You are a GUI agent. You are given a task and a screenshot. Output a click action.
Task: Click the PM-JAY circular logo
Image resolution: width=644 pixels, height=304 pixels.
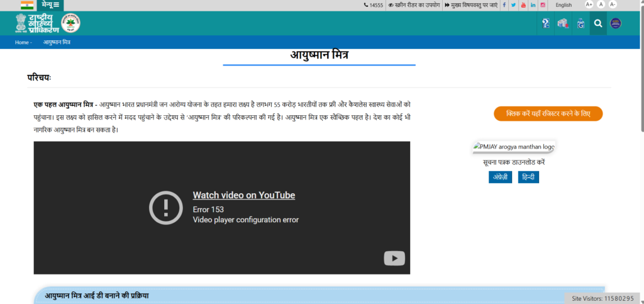71,23
